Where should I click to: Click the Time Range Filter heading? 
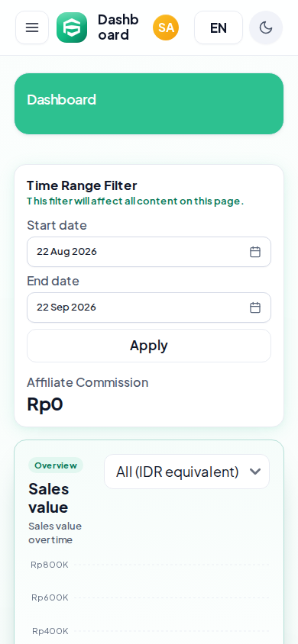(x=82, y=185)
